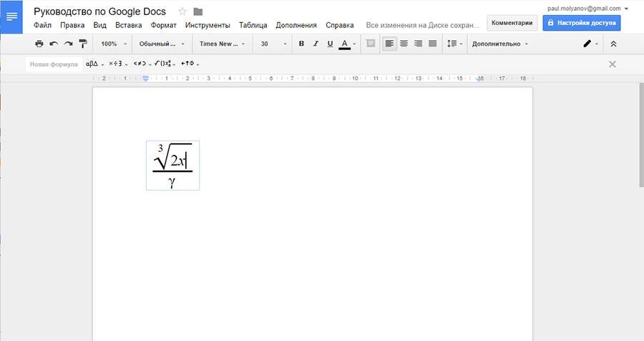Close the equation toolbar
The height and width of the screenshot is (341, 644).
pos(612,64)
